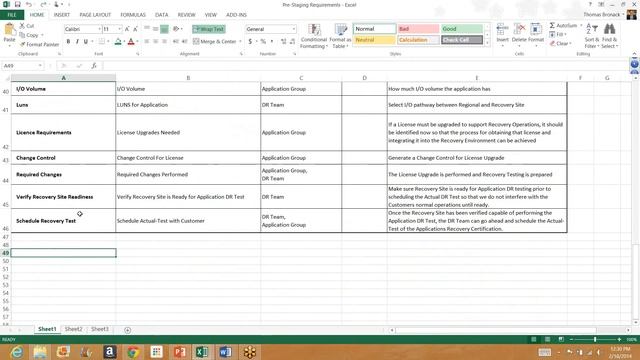Open Conditional Formatting

(313, 36)
